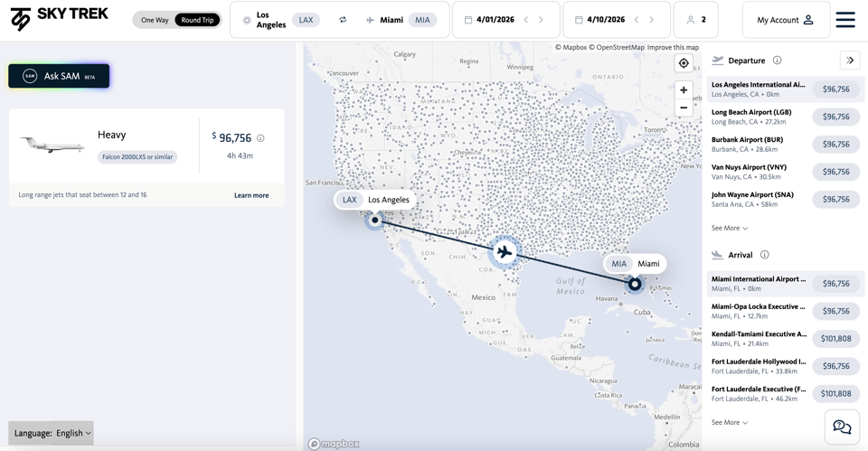Click the Ask SAM beta button
This screenshot has width=868, height=451.
click(x=59, y=76)
